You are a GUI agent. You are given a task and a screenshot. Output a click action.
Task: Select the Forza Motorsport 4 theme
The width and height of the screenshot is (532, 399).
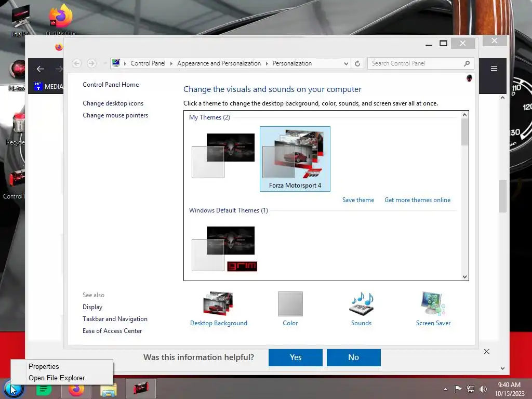click(295, 159)
